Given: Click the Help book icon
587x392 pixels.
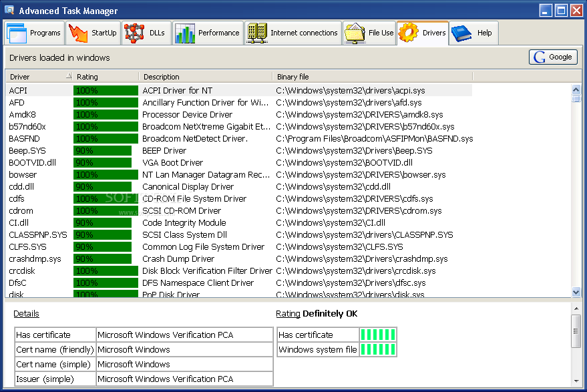Looking at the screenshot, I should point(461,33).
